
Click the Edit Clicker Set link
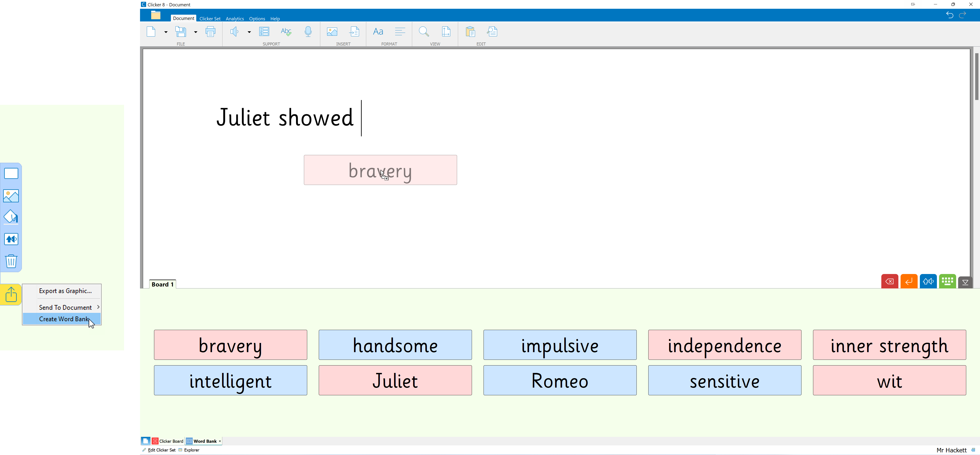point(161,450)
